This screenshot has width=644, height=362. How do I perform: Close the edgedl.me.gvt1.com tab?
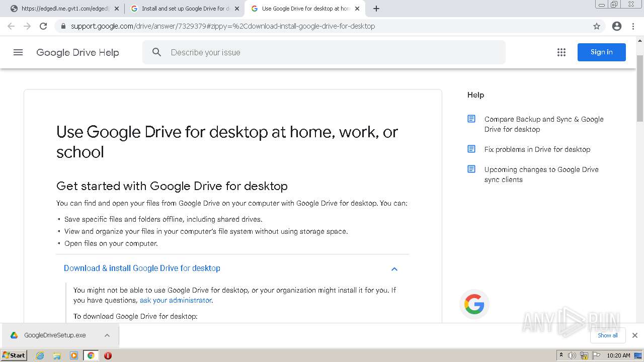point(117,9)
